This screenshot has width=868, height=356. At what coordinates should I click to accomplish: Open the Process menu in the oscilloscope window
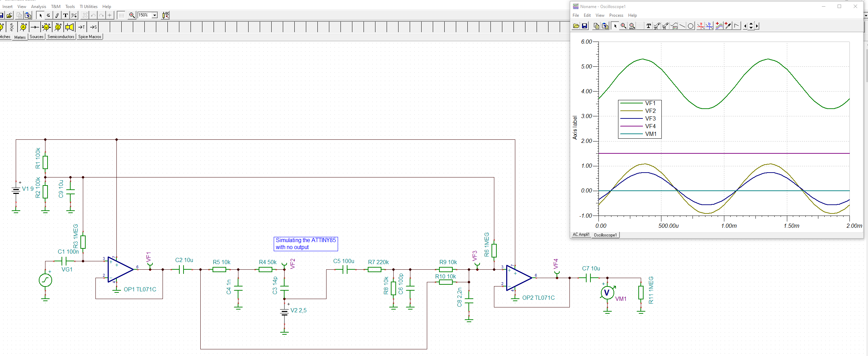click(x=616, y=15)
